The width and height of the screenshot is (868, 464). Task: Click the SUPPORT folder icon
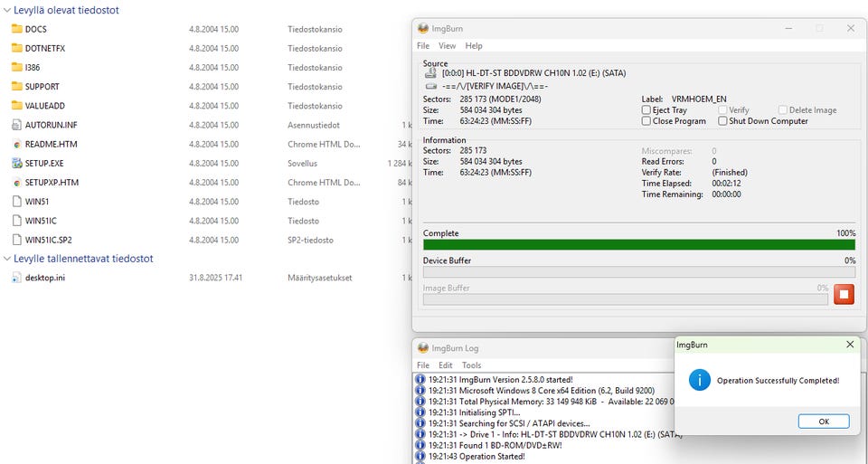coord(16,86)
